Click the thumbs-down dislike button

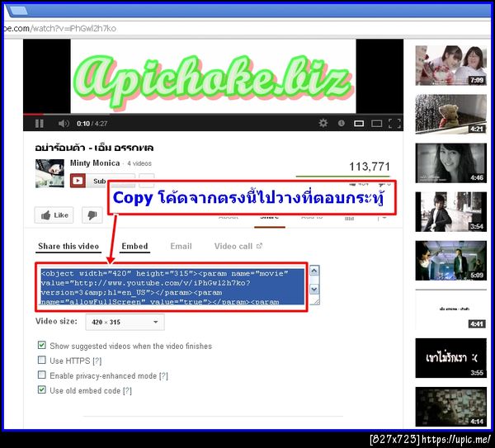click(x=92, y=215)
